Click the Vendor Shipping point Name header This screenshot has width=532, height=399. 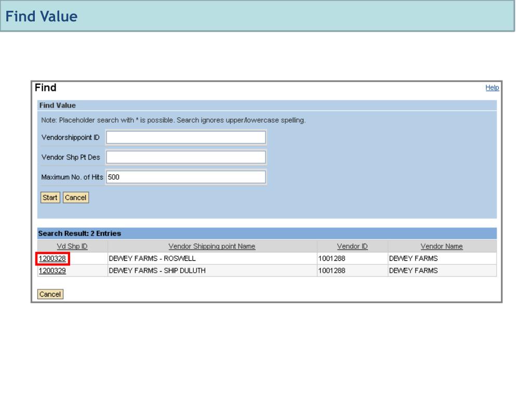click(x=212, y=246)
